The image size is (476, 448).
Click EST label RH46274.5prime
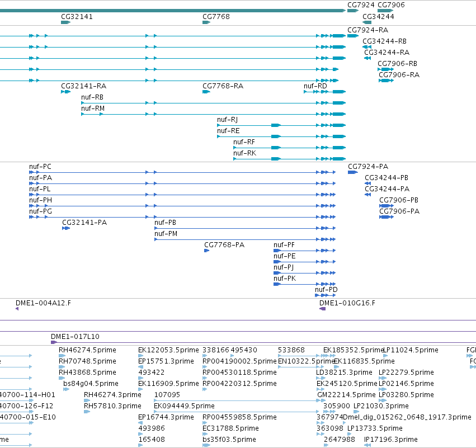point(87,350)
